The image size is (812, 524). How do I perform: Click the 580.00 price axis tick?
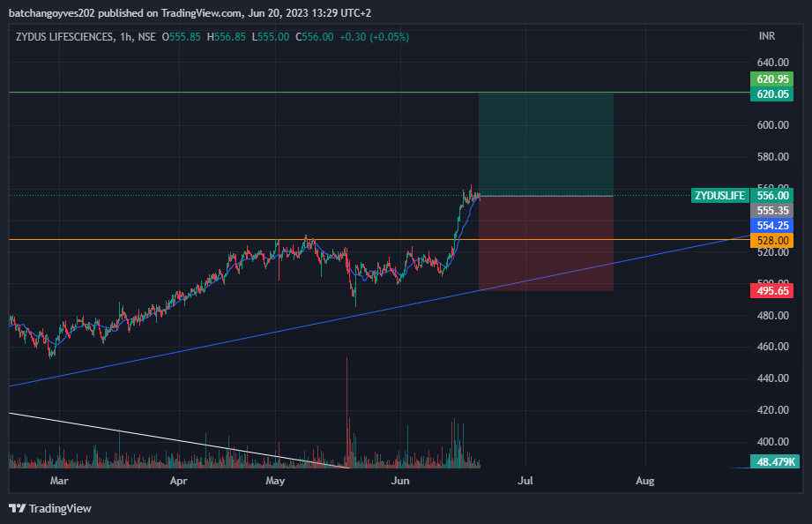(x=772, y=156)
